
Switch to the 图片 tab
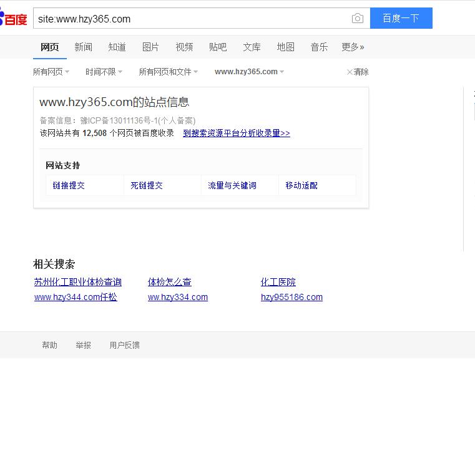click(150, 47)
